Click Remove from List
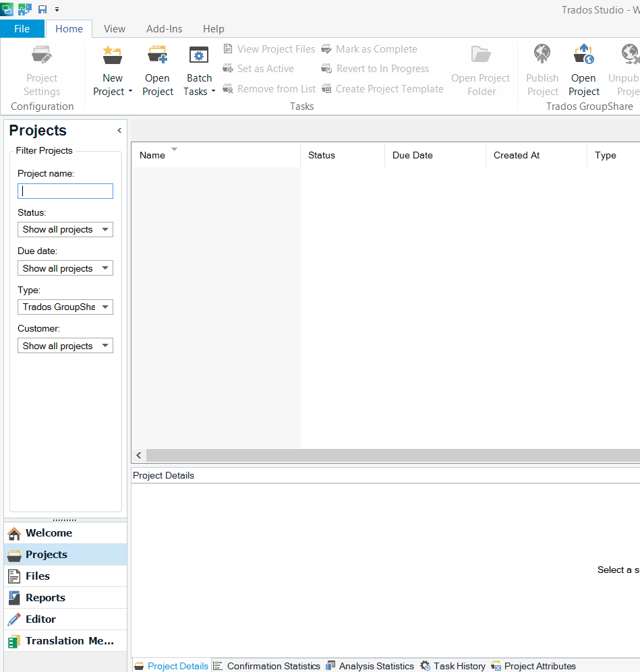This screenshot has height=672, width=640. [269, 89]
